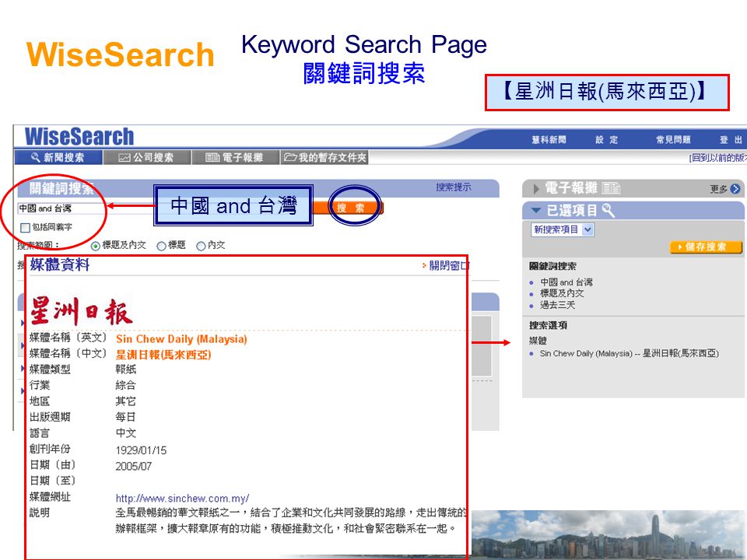Open the 設定 settings menu
This screenshot has width=747, height=560.
(x=606, y=139)
